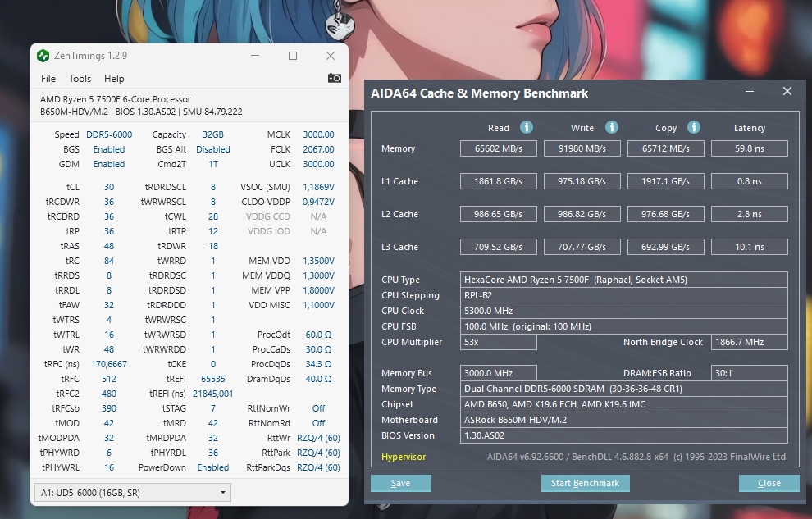Click the yellow Hypervisor label
This screenshot has height=519, width=812.
404,457
